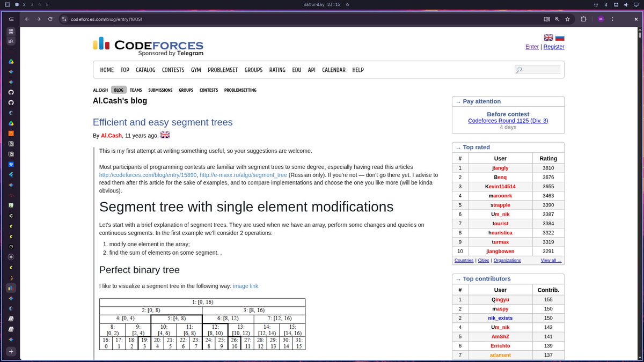Open user jiangly in Top rated
This screenshot has height=362, width=644.
point(500,168)
